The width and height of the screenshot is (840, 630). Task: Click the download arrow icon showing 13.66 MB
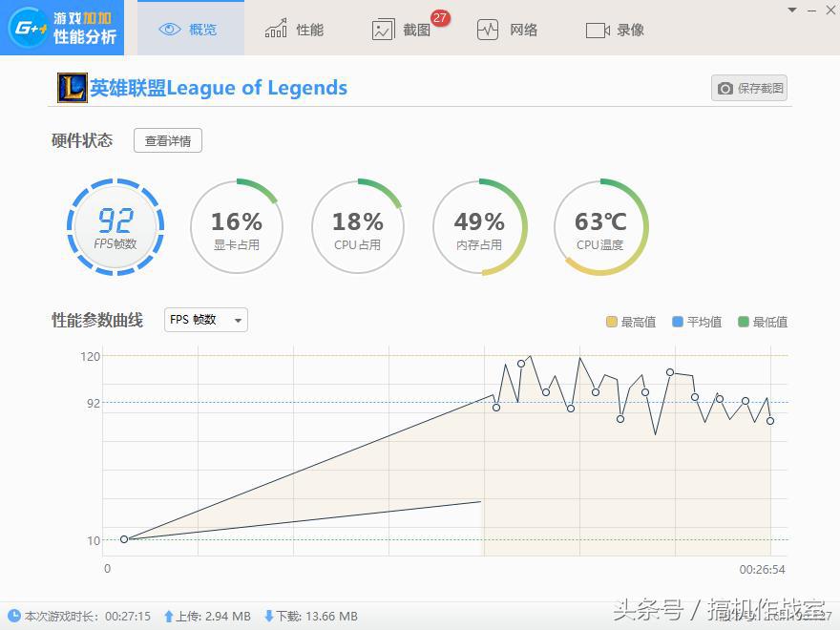(271, 617)
